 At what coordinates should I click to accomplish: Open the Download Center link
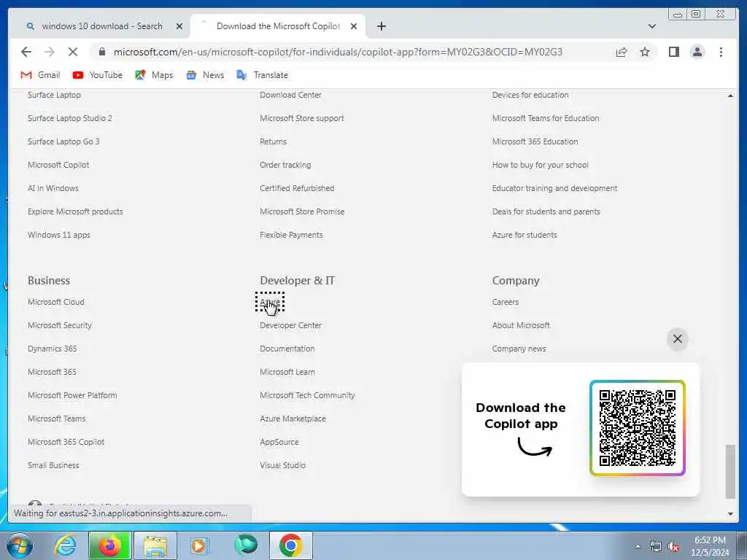tap(290, 95)
